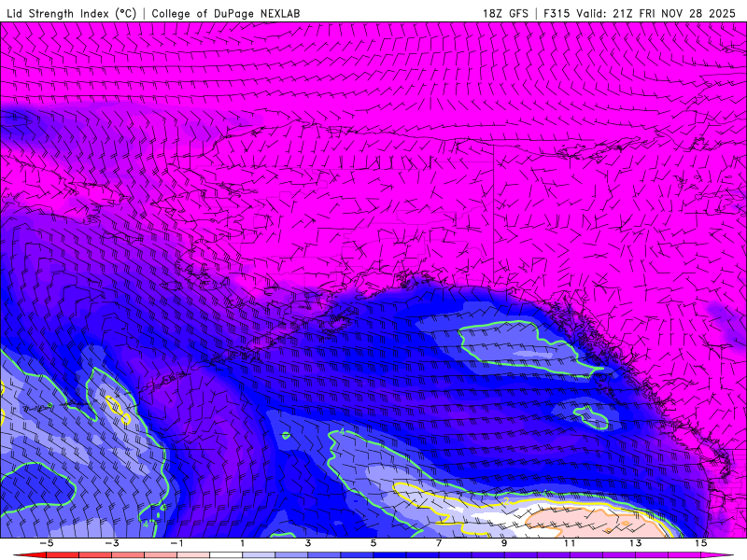Click the 'Lid Strength Index (°C)' title text

[x=72, y=13]
